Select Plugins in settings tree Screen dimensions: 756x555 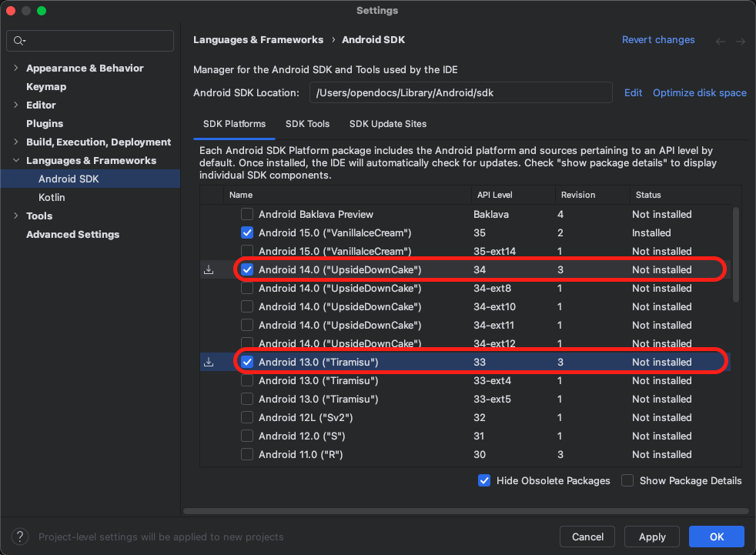45,123
